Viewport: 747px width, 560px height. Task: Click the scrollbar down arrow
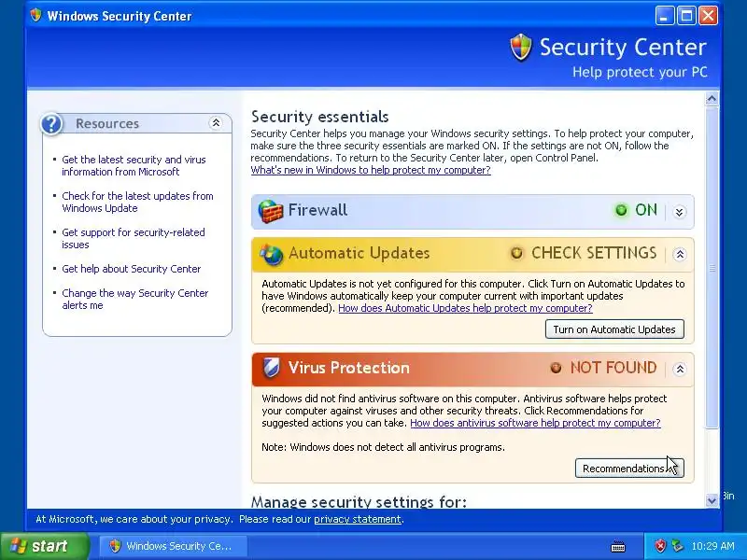712,500
